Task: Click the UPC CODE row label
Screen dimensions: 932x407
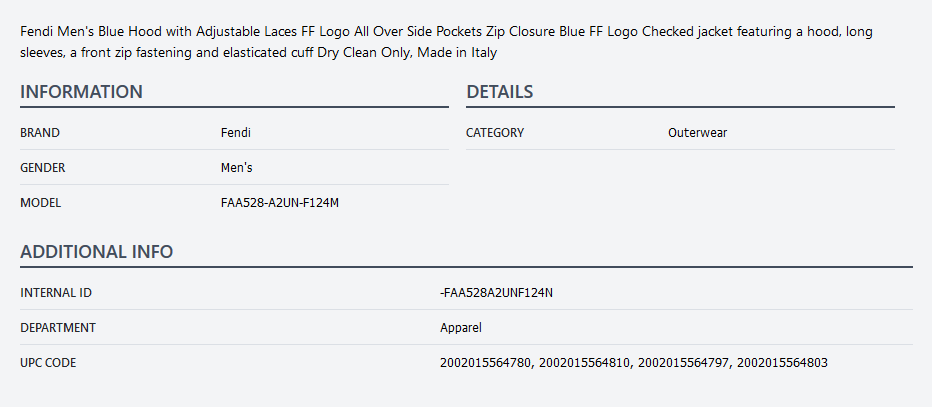Action: [48, 363]
